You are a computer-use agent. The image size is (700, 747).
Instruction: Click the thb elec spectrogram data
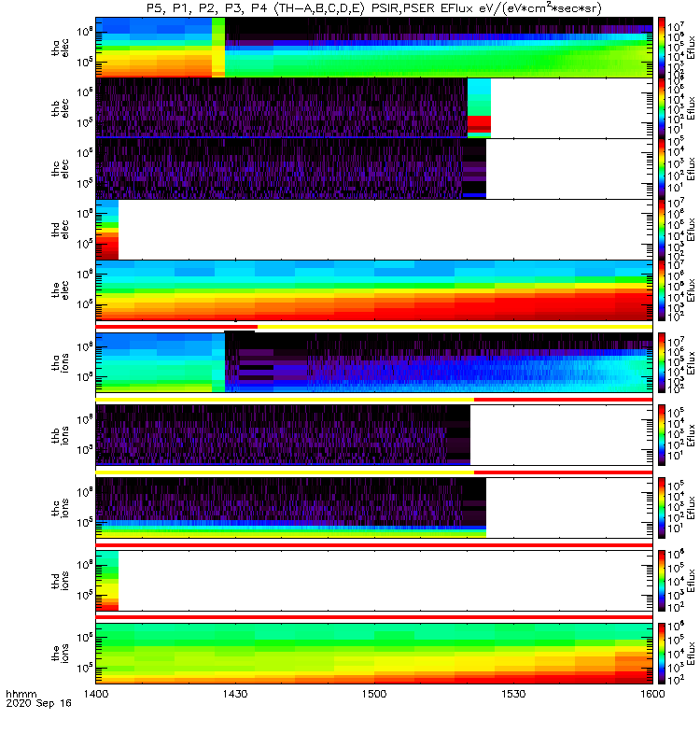(x=293, y=108)
